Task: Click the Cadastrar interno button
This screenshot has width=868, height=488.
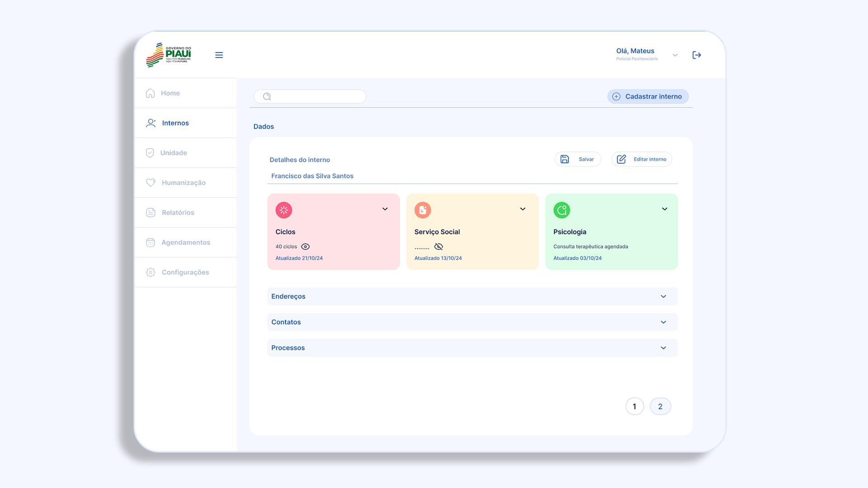Action: 648,97
